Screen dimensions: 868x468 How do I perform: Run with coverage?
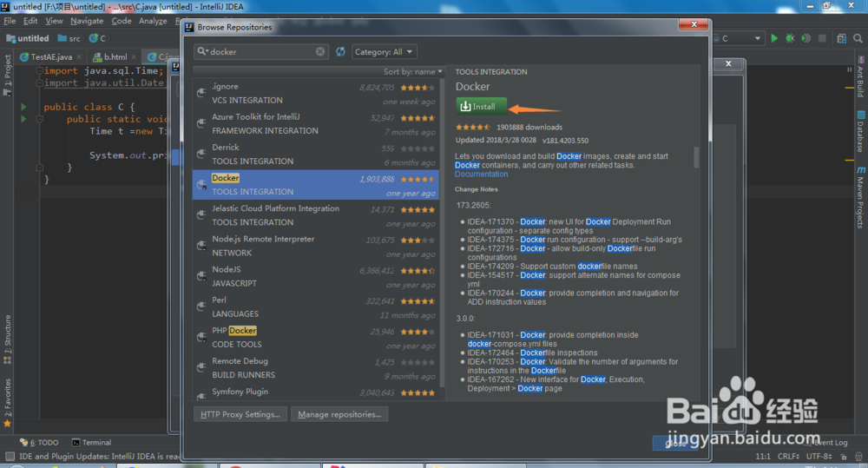(806, 38)
